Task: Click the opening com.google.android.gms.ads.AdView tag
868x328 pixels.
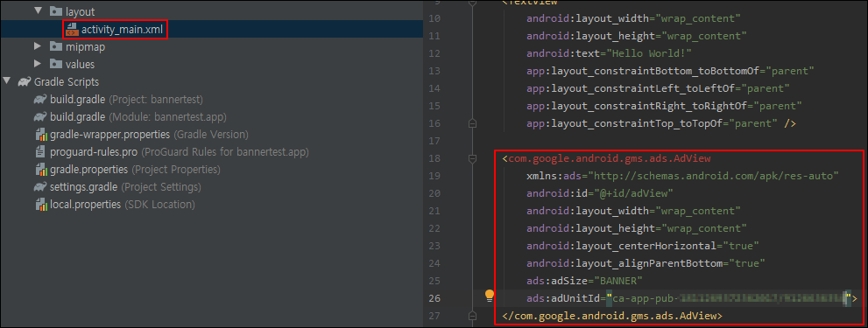Action: pos(606,158)
